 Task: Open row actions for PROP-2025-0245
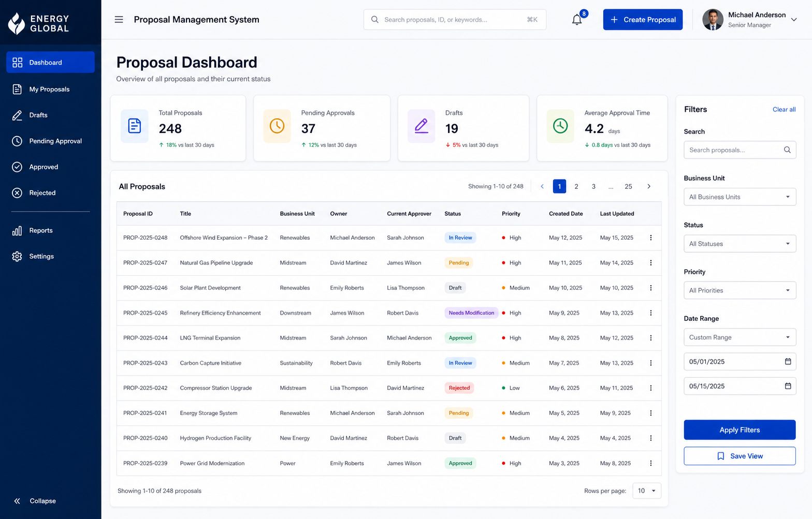tap(651, 313)
